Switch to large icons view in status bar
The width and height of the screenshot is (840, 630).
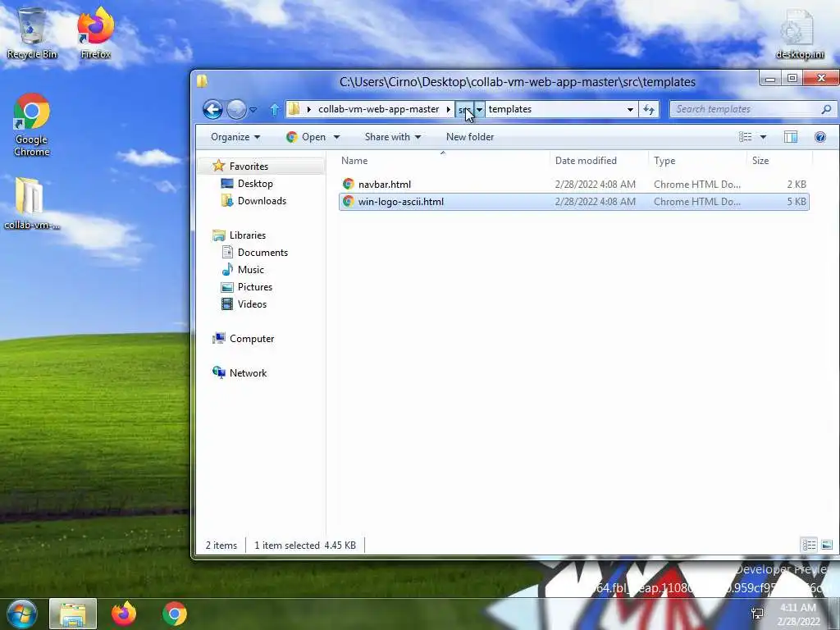(827, 545)
